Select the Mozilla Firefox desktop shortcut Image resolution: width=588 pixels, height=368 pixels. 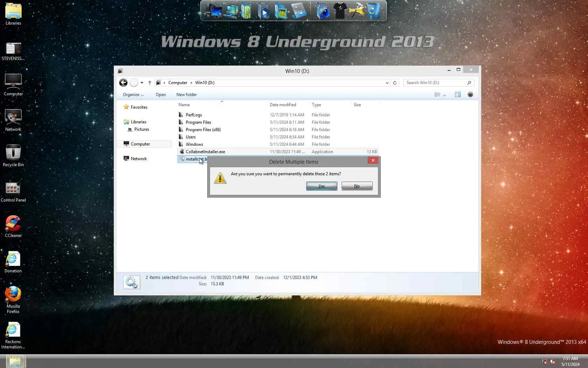13,300
